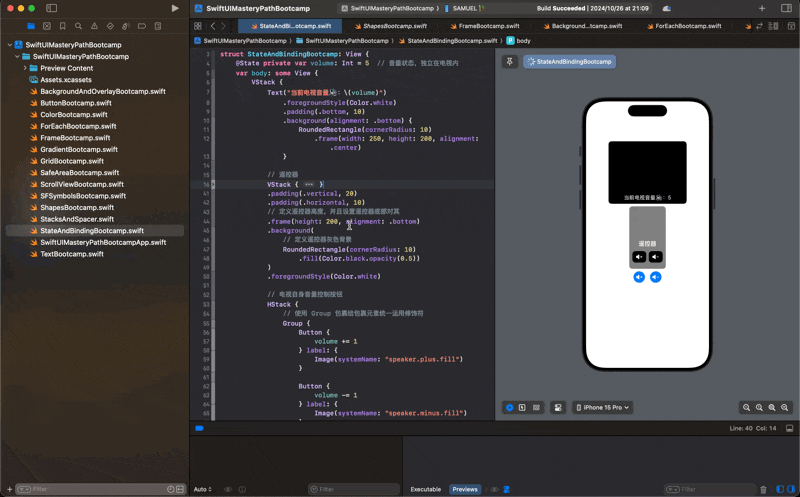The image size is (800, 497).
Task: Switch to the ForEachBootcamp.swift tab
Action: click(x=684, y=26)
